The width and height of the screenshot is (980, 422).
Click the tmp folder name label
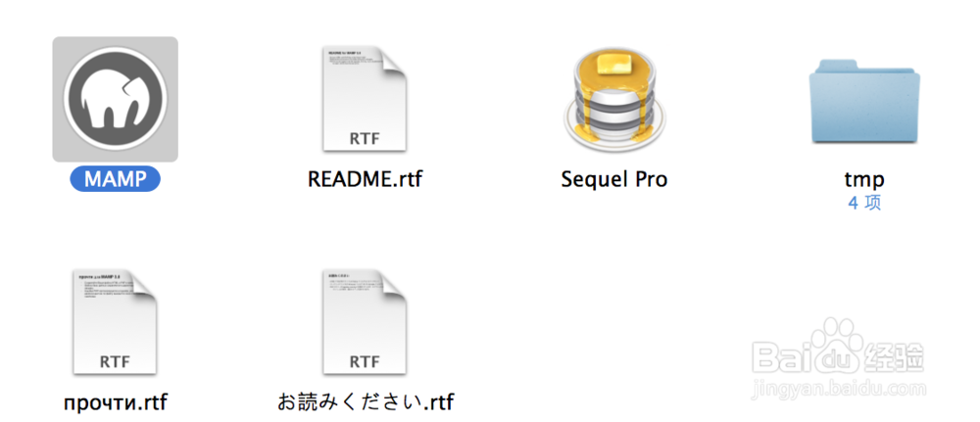tap(864, 180)
